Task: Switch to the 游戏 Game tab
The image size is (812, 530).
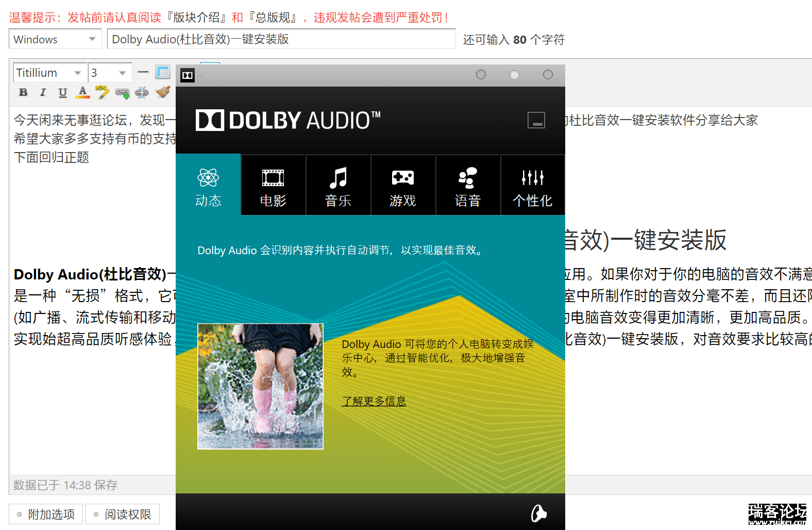Action: (403, 185)
